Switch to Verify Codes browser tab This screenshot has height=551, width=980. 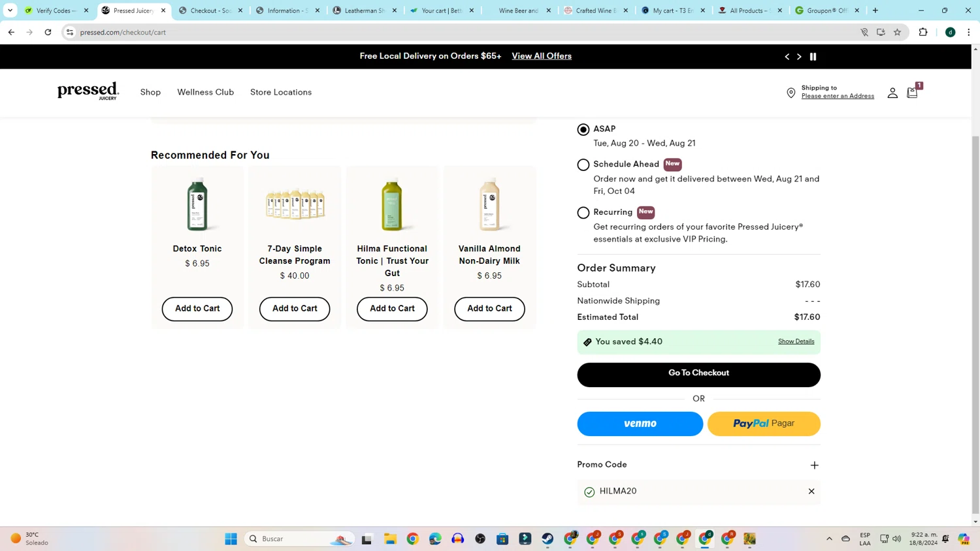(x=56, y=10)
